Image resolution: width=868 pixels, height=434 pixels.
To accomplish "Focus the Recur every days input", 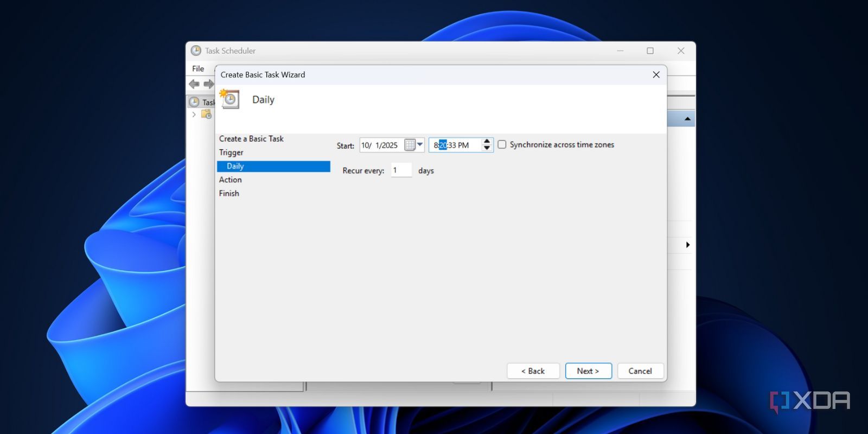I will [401, 170].
